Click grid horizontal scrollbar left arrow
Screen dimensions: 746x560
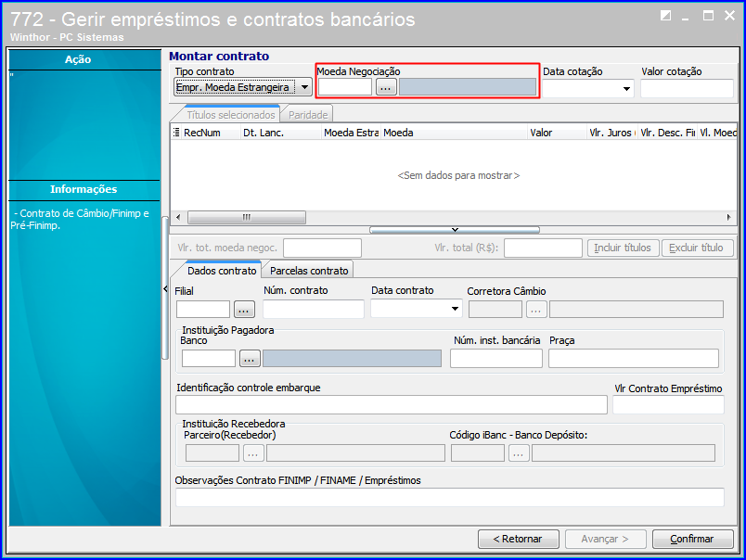coord(178,217)
